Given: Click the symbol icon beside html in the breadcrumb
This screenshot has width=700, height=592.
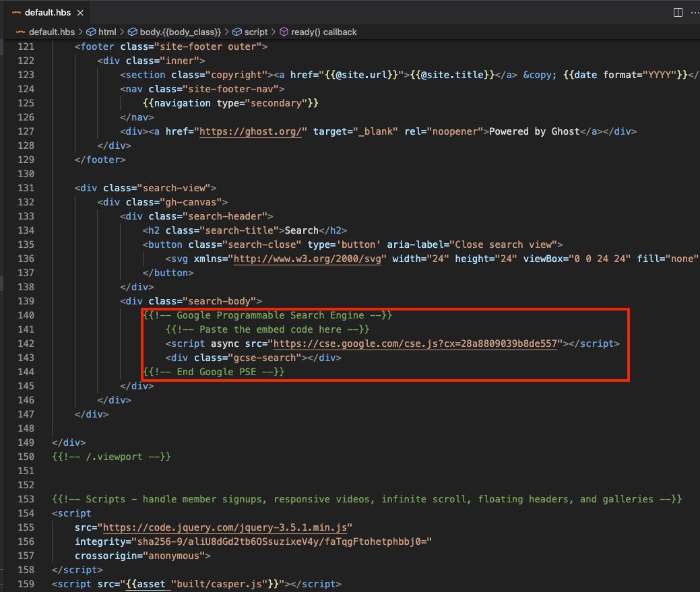Looking at the screenshot, I should tap(91, 32).
